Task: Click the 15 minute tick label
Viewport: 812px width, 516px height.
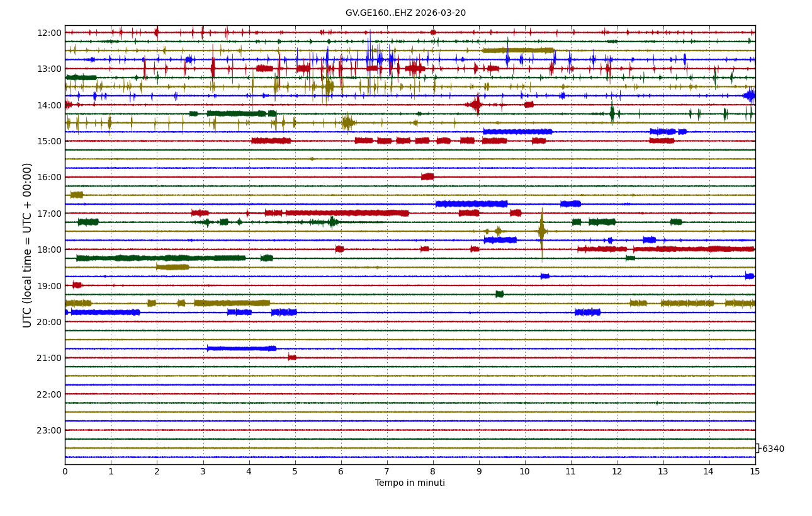Action: 755,471
